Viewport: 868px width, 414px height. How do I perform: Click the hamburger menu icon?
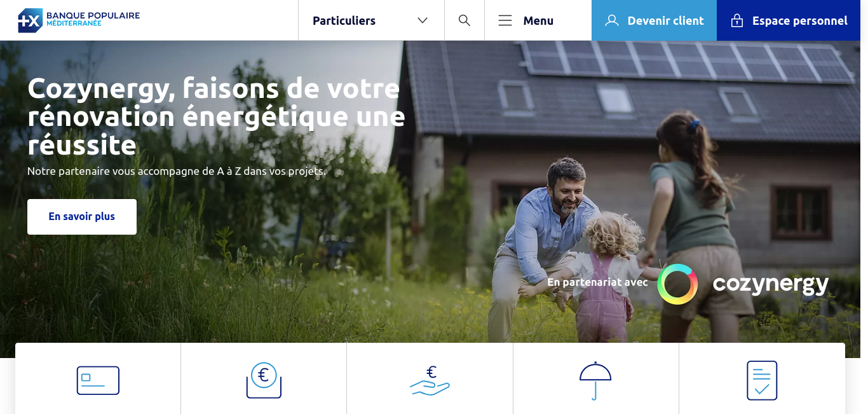tap(505, 20)
